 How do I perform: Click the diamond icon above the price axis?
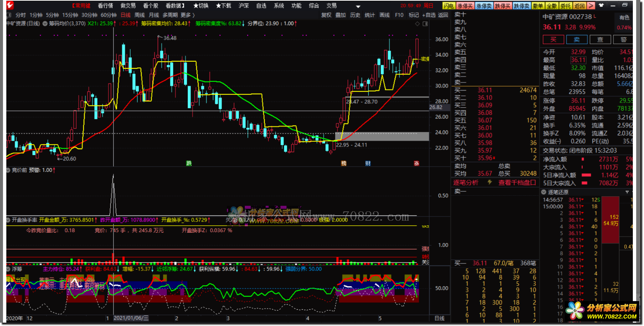tap(417, 24)
